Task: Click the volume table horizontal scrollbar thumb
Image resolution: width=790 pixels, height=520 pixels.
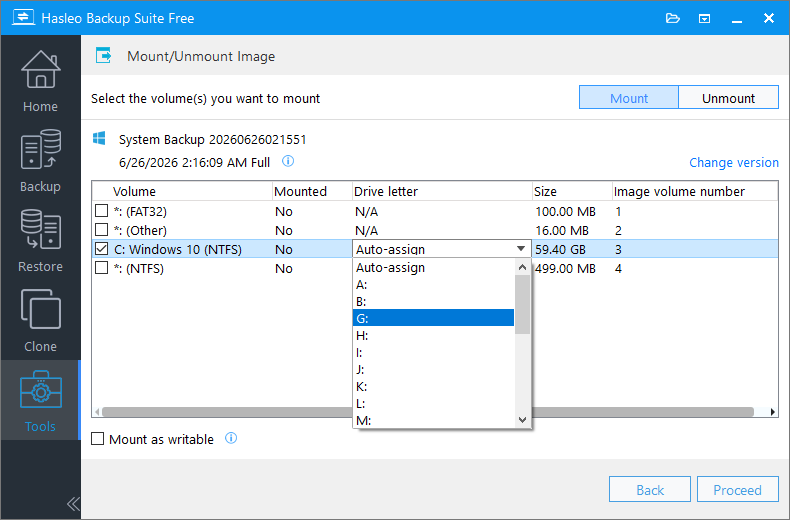Action: 428,412
